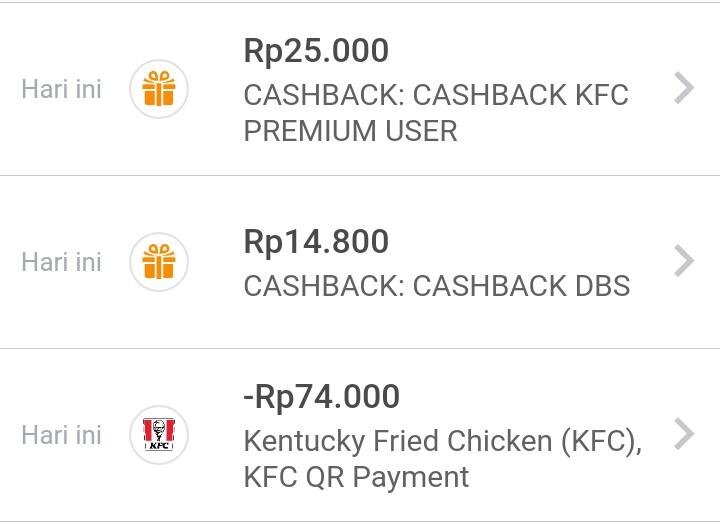Tap the gift icon for KFC Premium cashback

point(158,89)
